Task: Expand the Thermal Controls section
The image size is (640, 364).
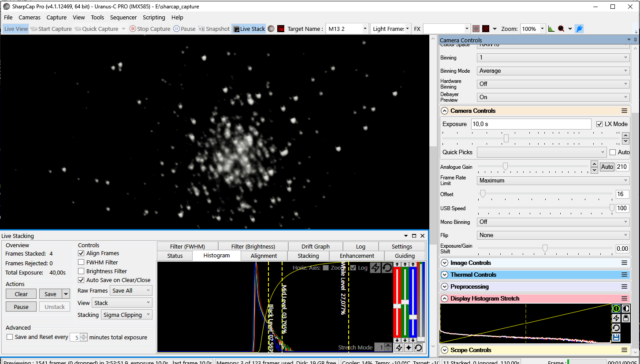Action: coord(444,275)
